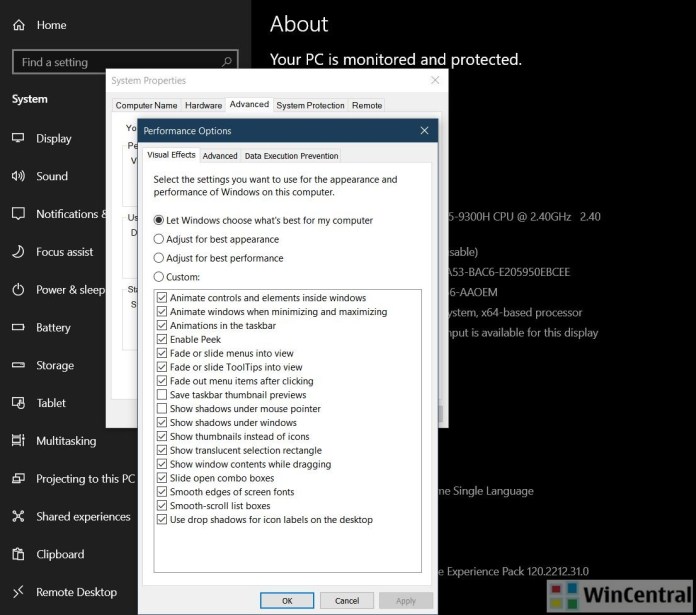Disable the Enable Peek checkbox
The image size is (696, 615).
pos(162,339)
